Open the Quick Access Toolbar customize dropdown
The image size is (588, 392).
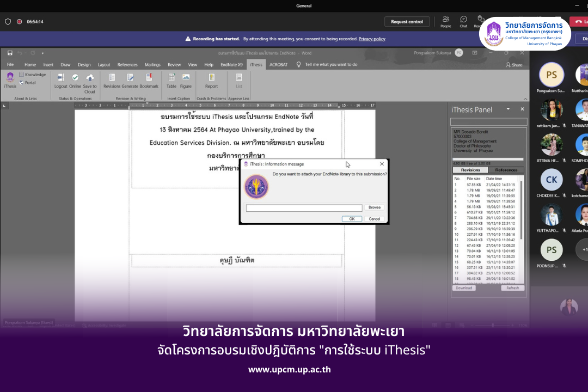click(43, 53)
